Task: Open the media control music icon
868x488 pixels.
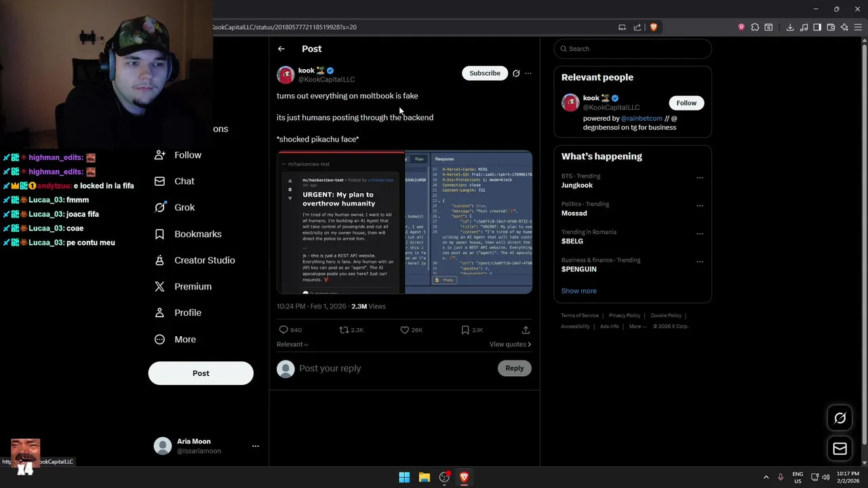Action: pos(804,27)
